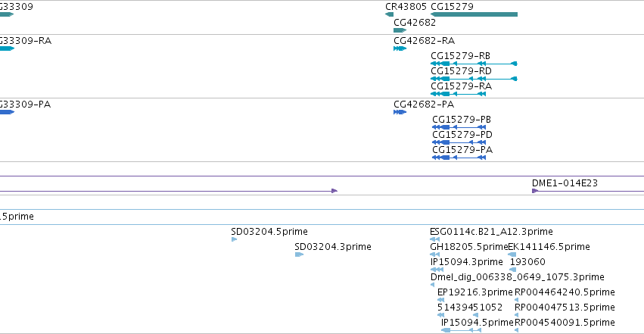Click the IP15094.5prime label
The height and width of the screenshot is (334, 644).
(478, 323)
